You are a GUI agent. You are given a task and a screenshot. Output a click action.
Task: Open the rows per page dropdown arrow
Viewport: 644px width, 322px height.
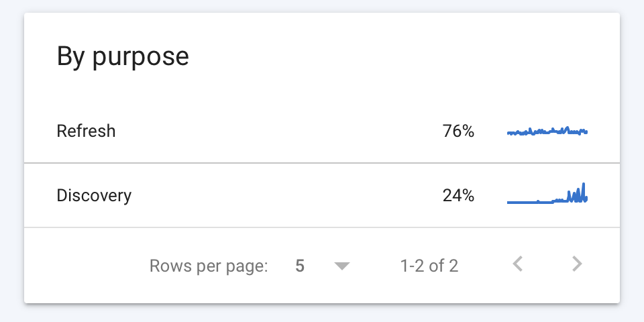tap(341, 266)
